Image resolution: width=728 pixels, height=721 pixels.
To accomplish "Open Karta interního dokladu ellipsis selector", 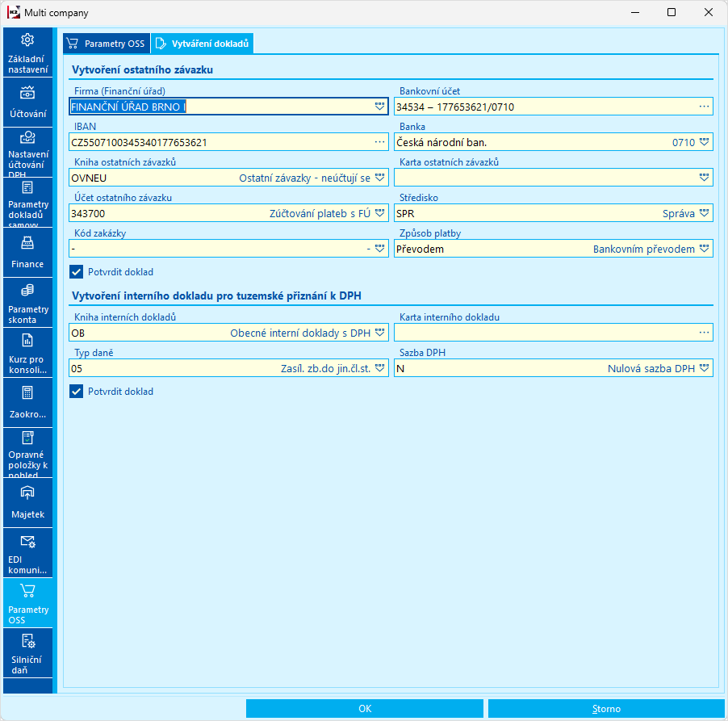I will point(705,333).
